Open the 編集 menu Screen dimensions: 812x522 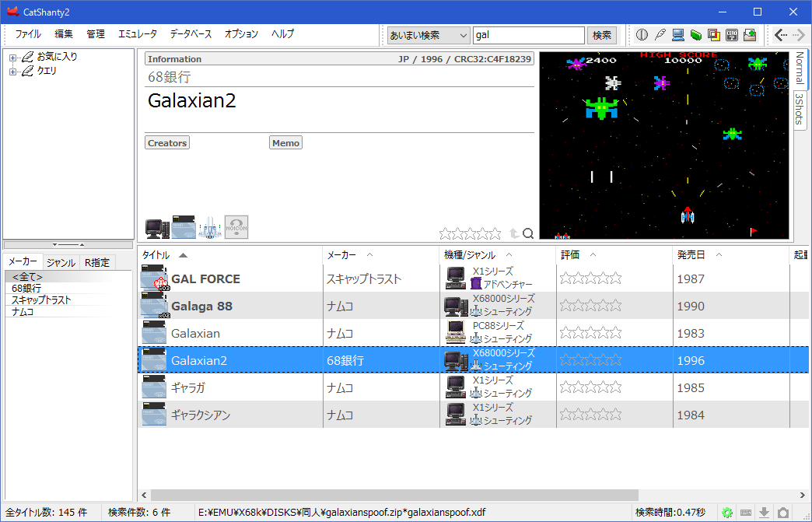[x=64, y=34]
